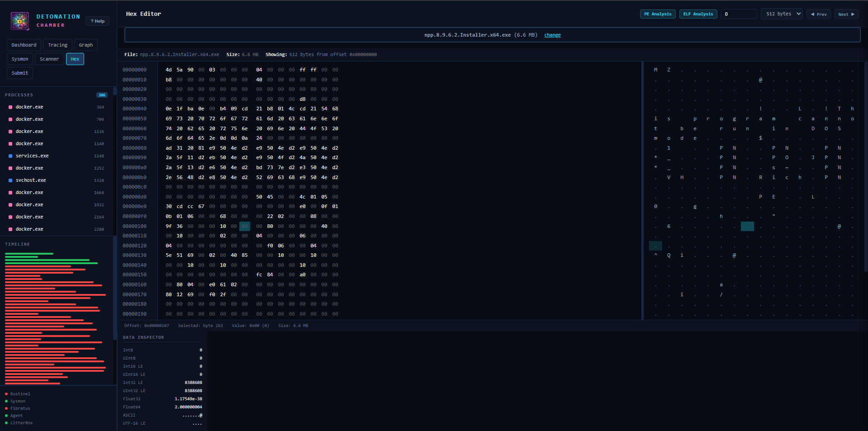This screenshot has height=431, width=868.
Task: Go to the Next page
Action: point(846,14)
